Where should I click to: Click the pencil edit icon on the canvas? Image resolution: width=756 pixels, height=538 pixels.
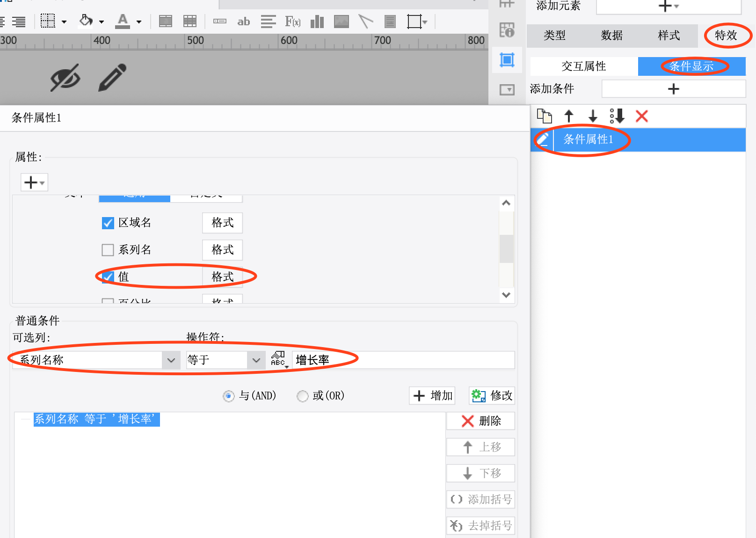tap(112, 77)
